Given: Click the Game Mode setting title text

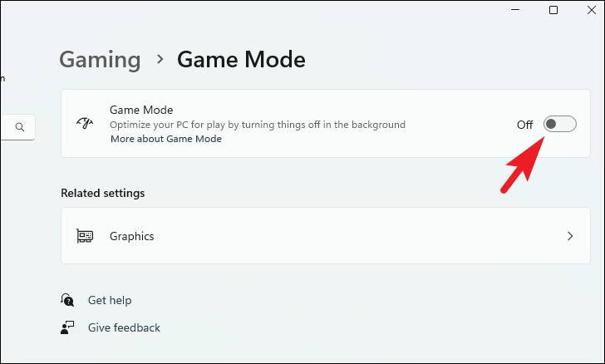Looking at the screenshot, I should [141, 110].
